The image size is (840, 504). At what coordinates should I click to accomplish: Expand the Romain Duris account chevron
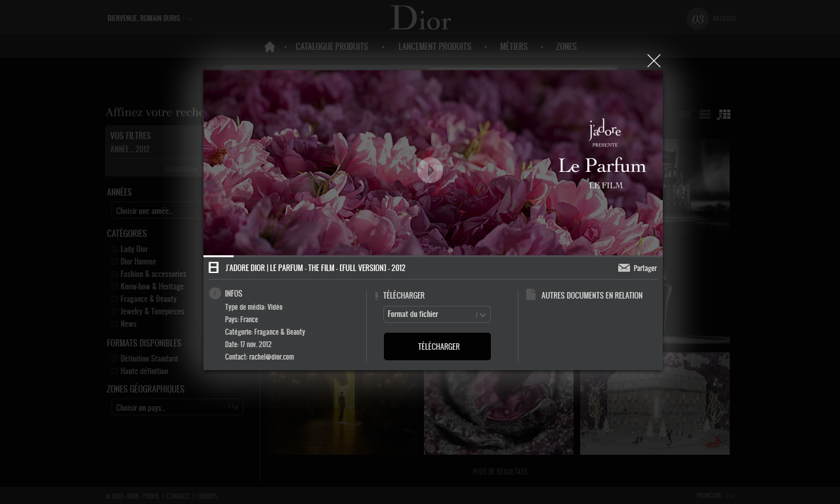click(189, 18)
